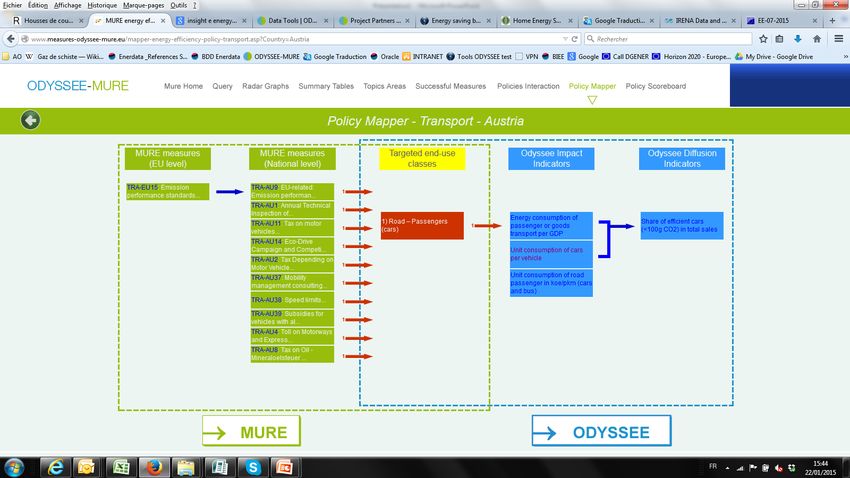Open the address bar history dropdown arrow
850x478 pixels.
(565, 39)
